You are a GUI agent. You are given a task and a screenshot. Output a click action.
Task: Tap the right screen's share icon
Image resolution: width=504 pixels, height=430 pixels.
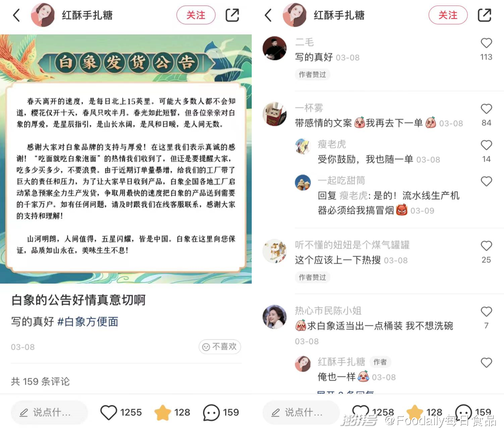(484, 15)
